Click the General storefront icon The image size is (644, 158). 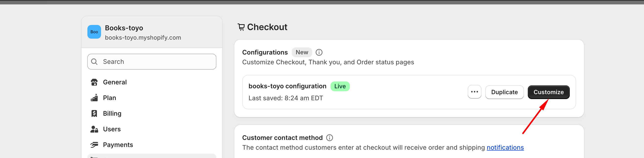94,82
